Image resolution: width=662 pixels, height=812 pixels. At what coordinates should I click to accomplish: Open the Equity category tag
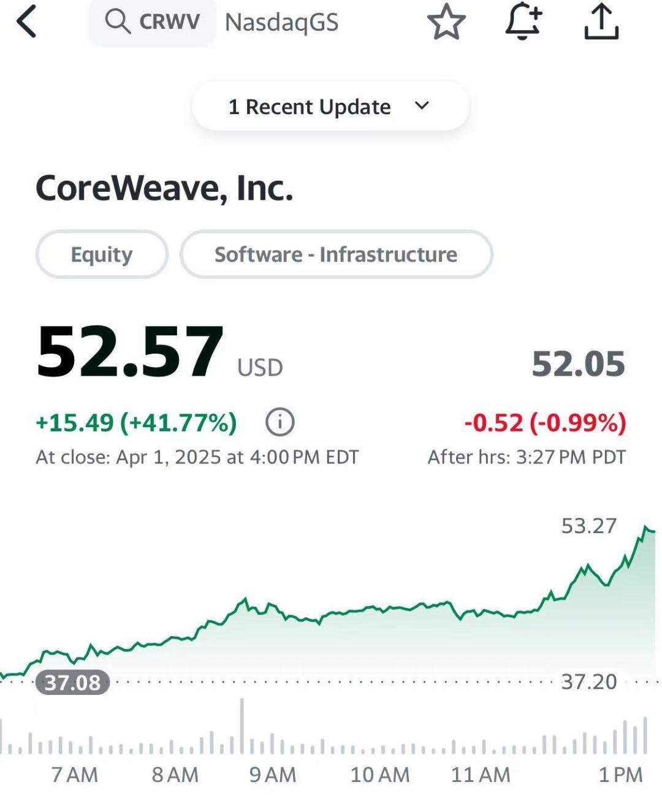pos(102,254)
